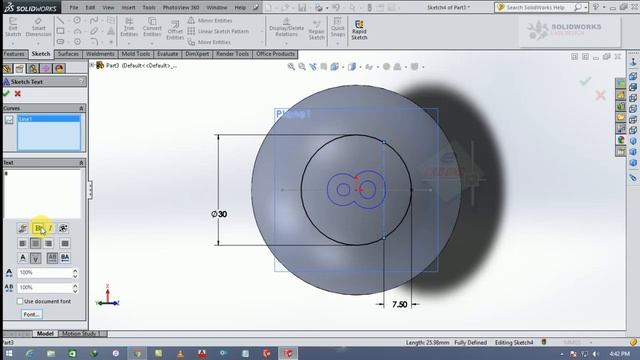This screenshot has width=640, height=360.
Task: Click the Zoom to Area view icon
Action: tap(302, 67)
